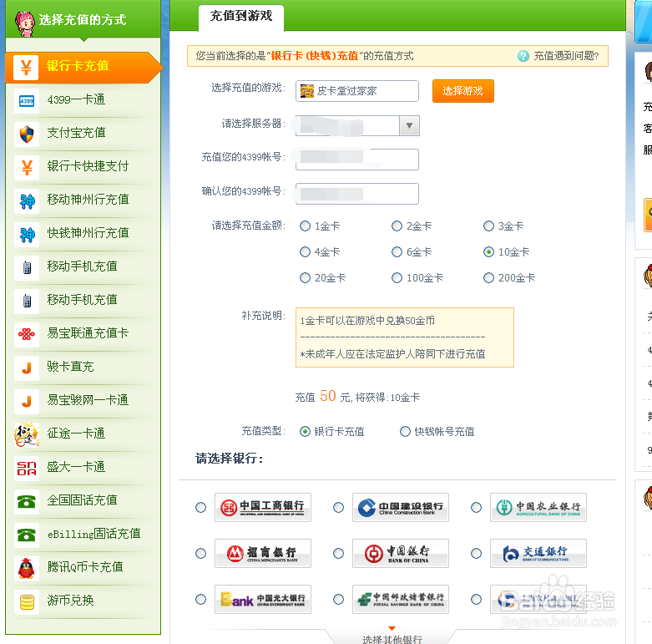Screen dimensions: 652x644
Task: Select the 20金卡 amount option
Action: click(306, 277)
